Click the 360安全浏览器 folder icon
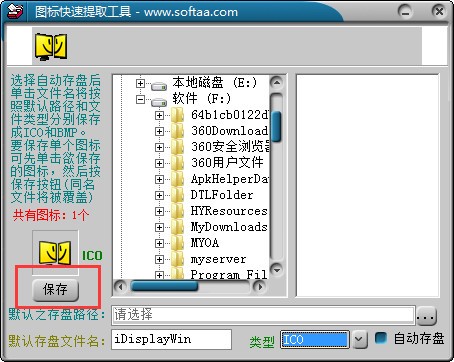 [x=178, y=147]
